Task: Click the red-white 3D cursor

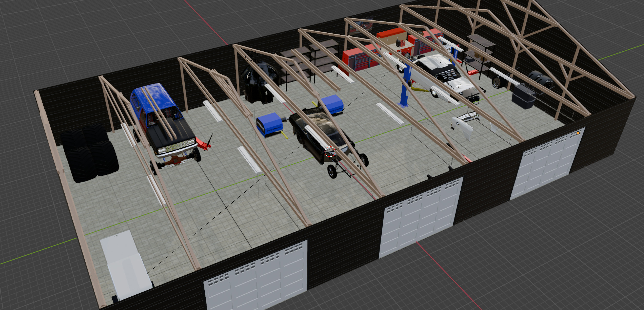Action: tap(330, 152)
